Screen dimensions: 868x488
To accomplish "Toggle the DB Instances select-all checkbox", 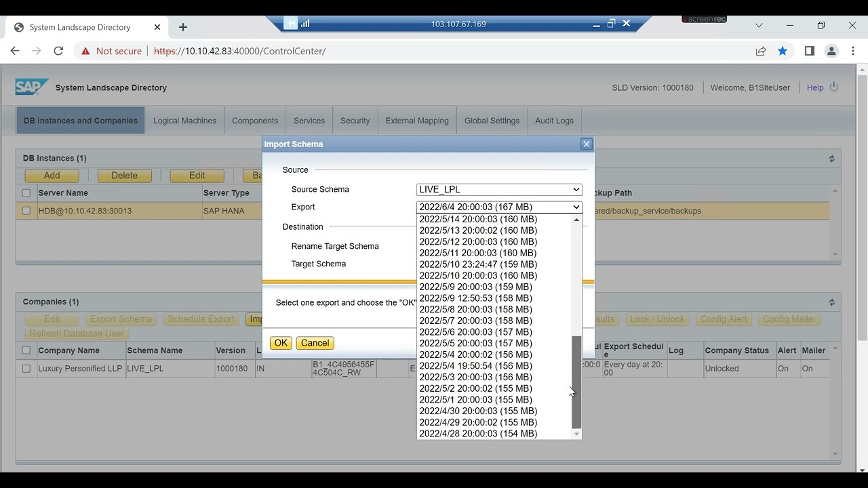I will coord(26,193).
